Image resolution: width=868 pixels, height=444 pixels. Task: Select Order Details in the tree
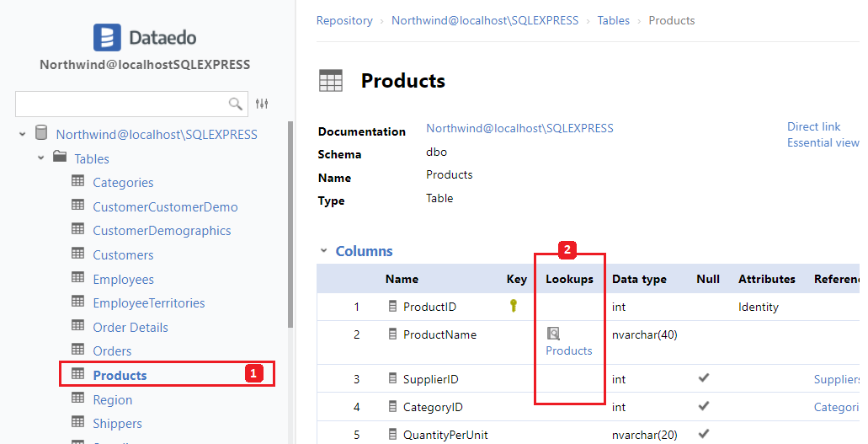point(130,327)
